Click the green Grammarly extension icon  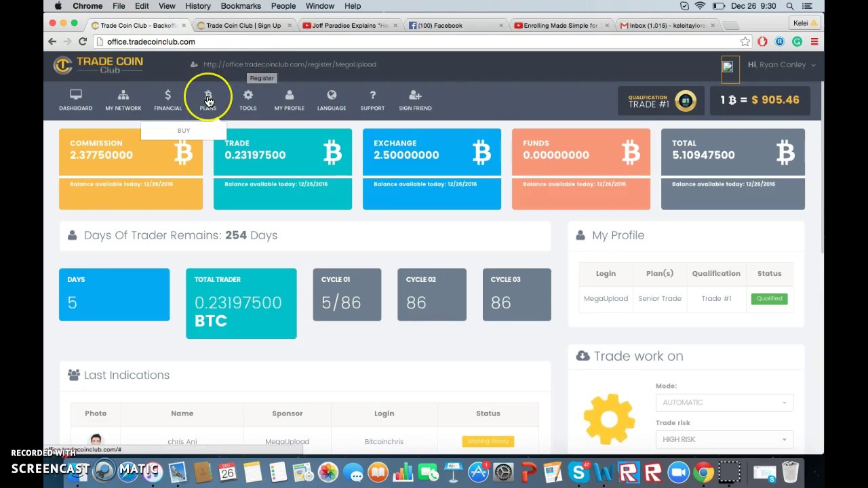point(797,42)
